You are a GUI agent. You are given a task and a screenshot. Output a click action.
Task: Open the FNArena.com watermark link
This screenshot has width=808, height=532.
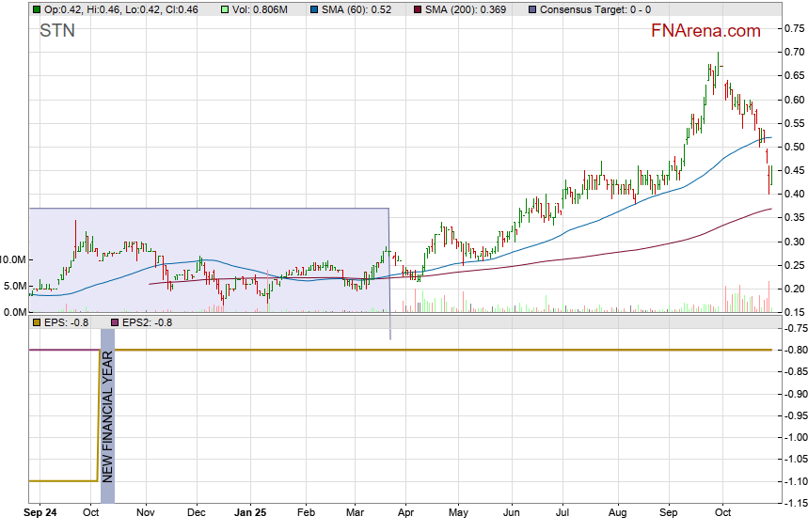(x=705, y=31)
